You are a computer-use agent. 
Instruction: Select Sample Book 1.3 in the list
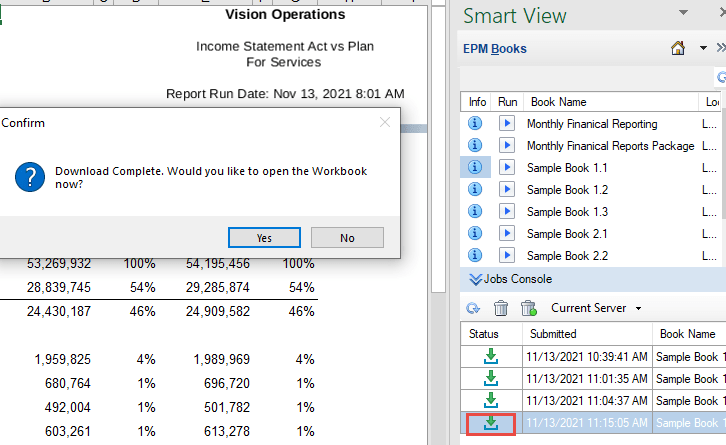[x=567, y=212]
